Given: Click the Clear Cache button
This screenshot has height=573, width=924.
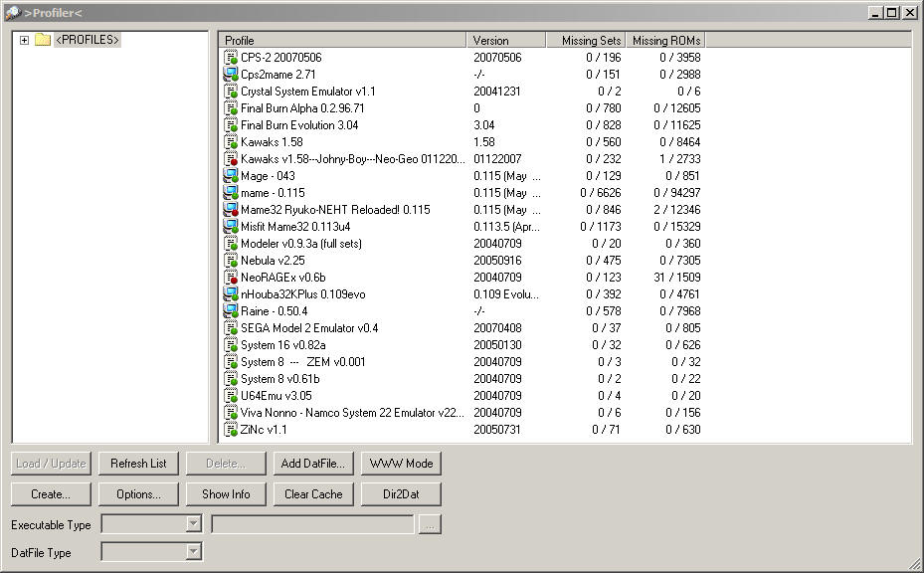Looking at the screenshot, I should click(313, 494).
